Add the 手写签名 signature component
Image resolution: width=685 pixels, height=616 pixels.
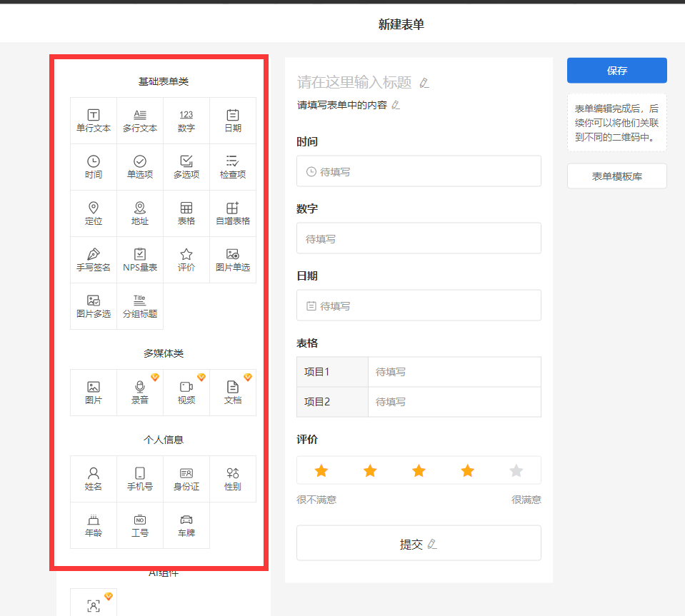pyautogui.click(x=94, y=261)
